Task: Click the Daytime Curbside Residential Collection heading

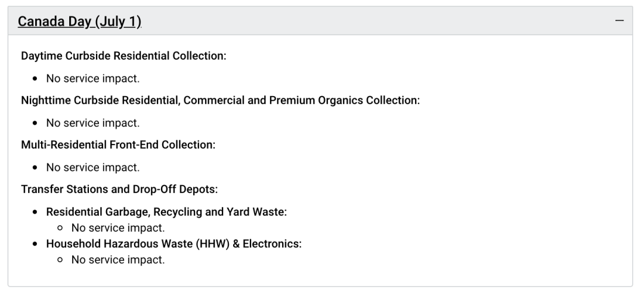Action: 123,56
